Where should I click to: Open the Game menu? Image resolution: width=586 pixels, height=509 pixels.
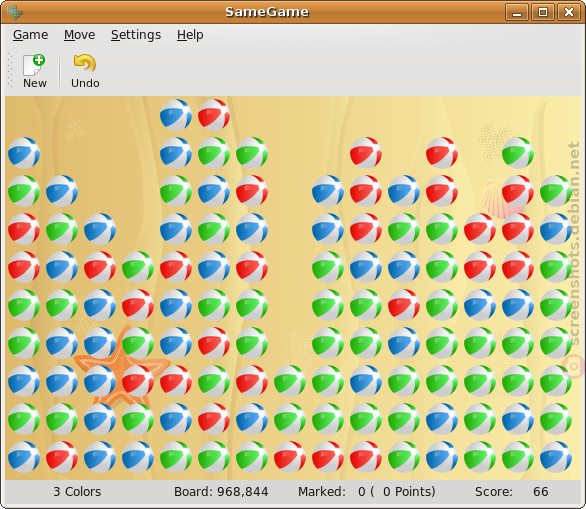30,35
